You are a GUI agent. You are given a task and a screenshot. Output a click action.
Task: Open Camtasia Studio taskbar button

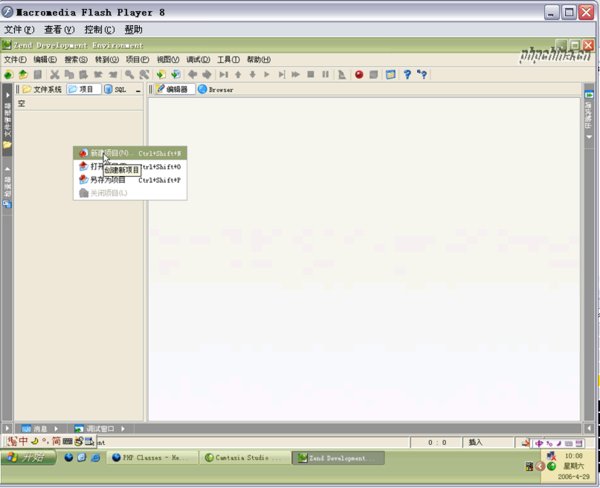tap(244, 458)
